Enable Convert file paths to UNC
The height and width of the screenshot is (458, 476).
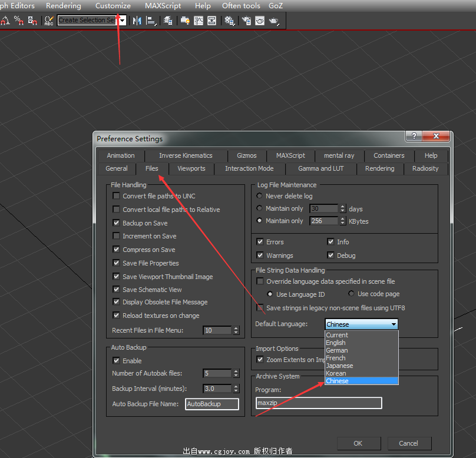click(116, 196)
